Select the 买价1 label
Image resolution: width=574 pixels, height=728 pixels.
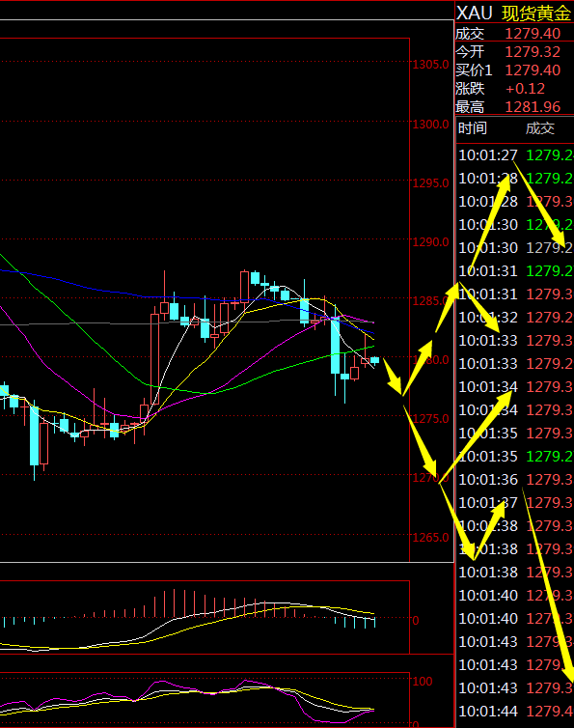[474, 70]
